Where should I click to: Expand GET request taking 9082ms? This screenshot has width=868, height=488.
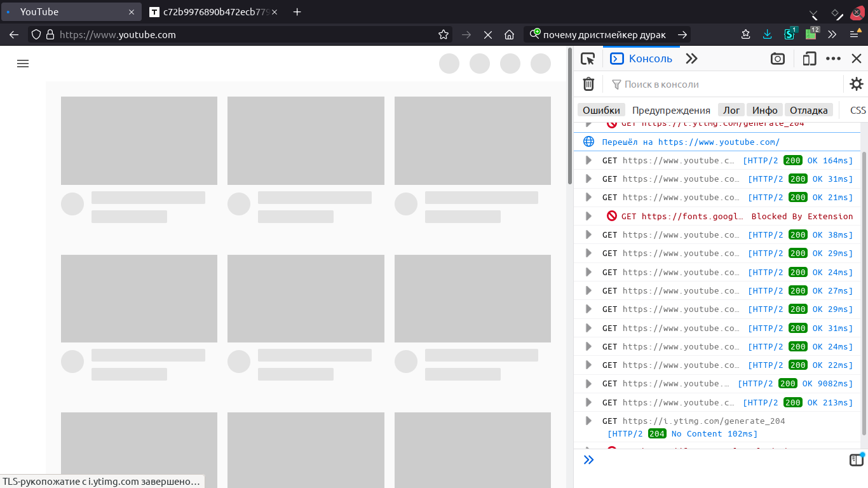[x=588, y=383]
